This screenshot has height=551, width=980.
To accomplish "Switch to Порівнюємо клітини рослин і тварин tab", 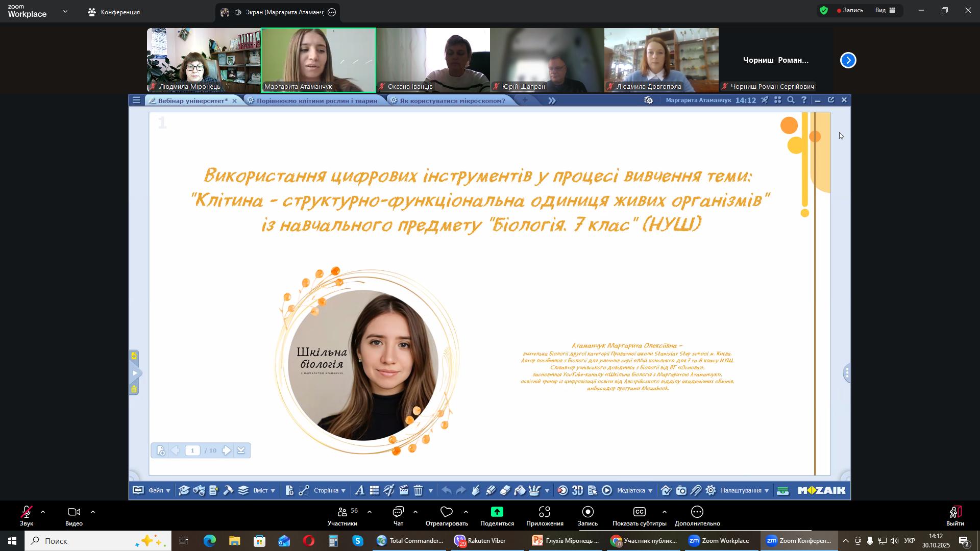I will pos(316,101).
